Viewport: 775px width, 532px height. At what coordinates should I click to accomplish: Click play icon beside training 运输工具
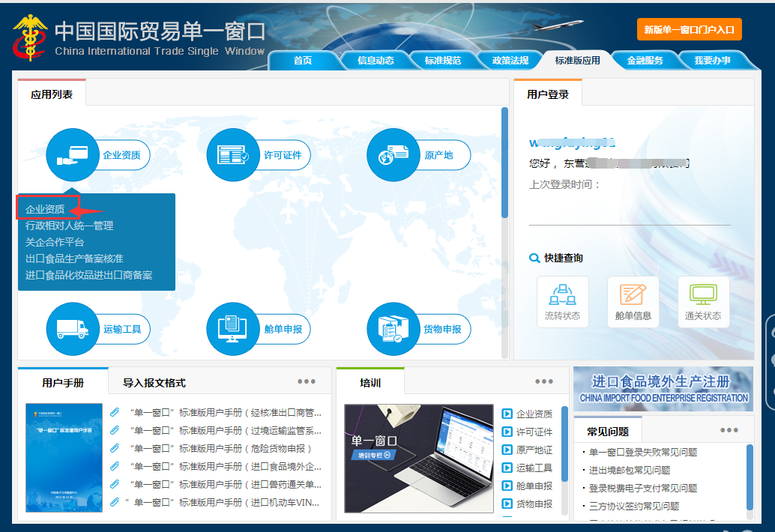[507, 468]
